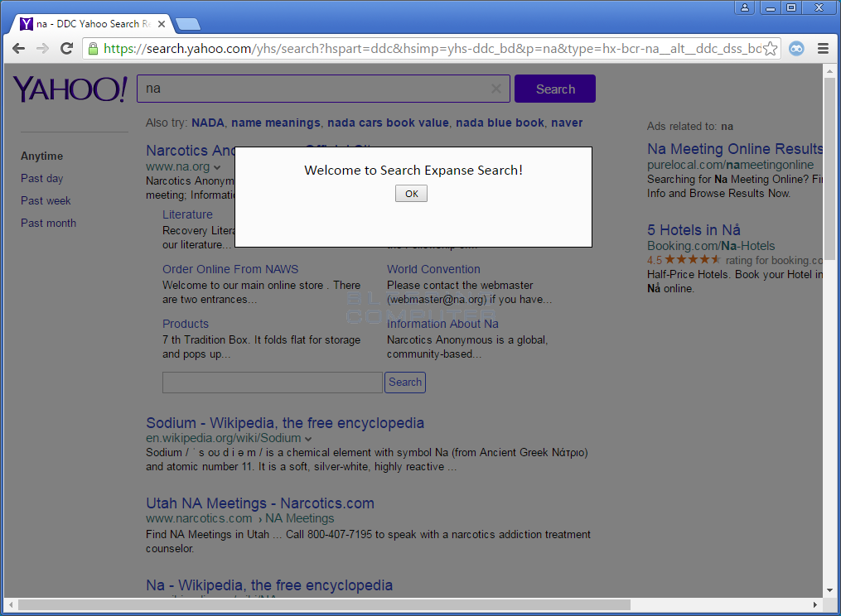Click the browser address bar URL
This screenshot has width=841, height=616.
click(432, 49)
